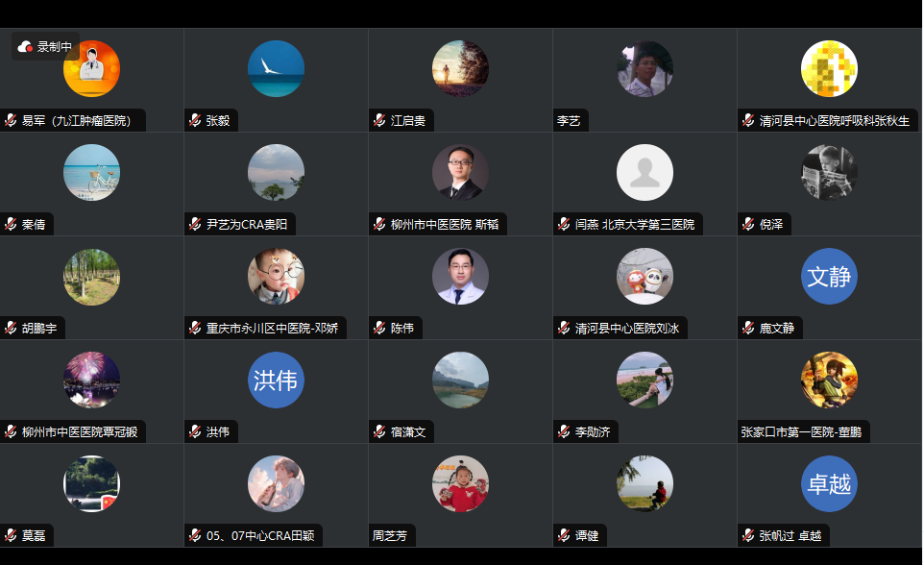This screenshot has height=565, width=924.
Task: Click the doctor portrait avatar of 陈伟
Action: [460, 276]
